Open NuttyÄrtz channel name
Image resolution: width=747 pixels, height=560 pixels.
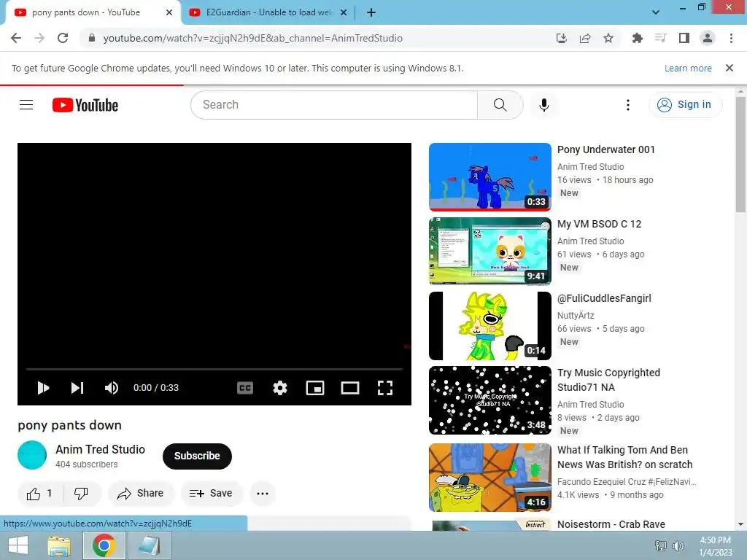pos(576,315)
